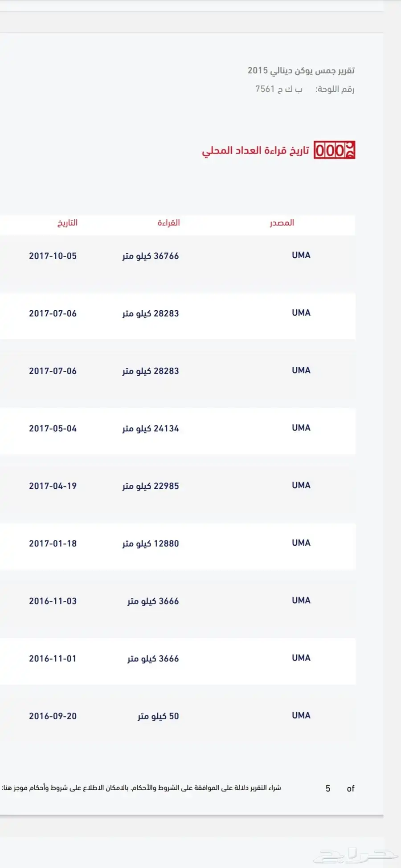The height and width of the screenshot is (868, 401).
Task: Select the المصدر column header
Action: [282, 223]
